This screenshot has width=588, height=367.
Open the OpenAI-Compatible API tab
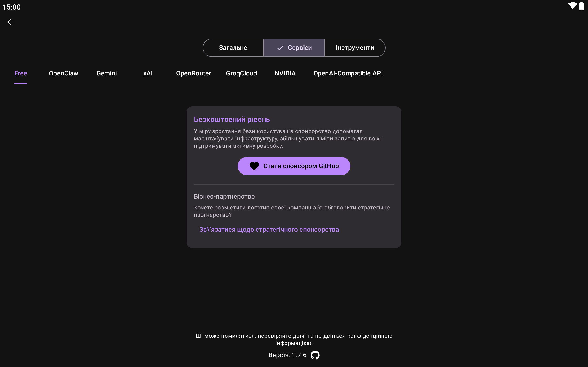click(x=348, y=73)
